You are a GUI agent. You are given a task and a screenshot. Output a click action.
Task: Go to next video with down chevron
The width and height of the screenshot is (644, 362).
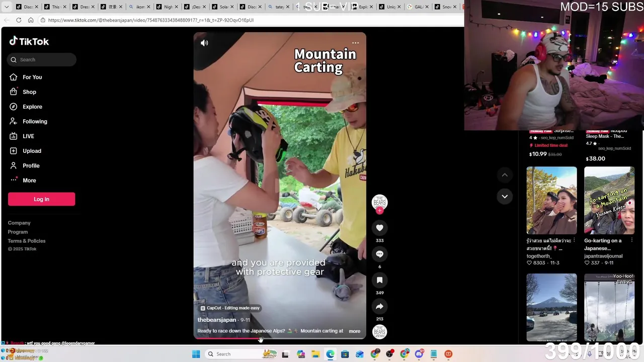pos(505,196)
